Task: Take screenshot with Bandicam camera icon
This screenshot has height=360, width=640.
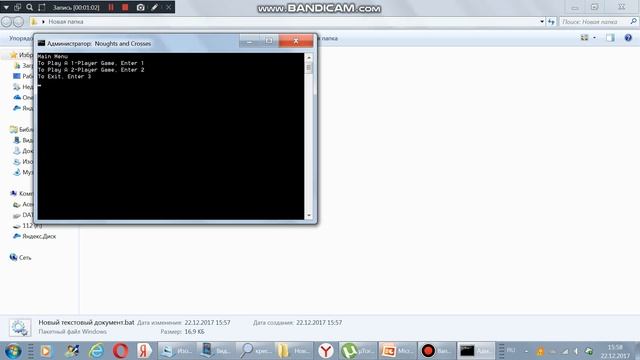Action: [140, 7]
